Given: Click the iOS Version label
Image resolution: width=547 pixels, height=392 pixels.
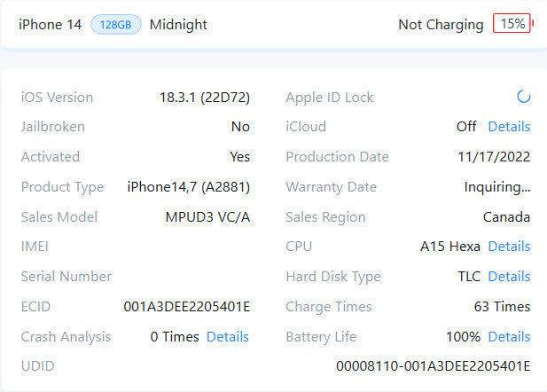Looking at the screenshot, I should tap(58, 97).
